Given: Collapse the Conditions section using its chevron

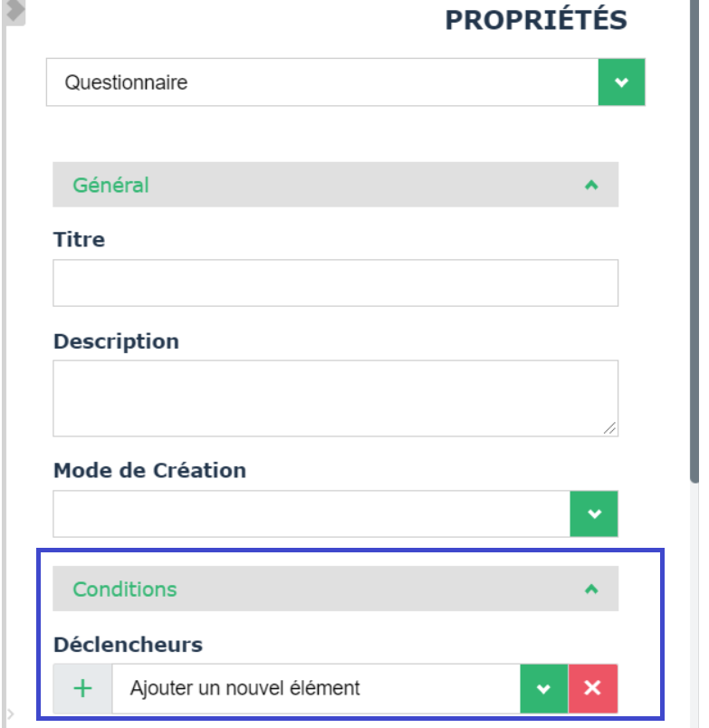Looking at the screenshot, I should coord(591,589).
